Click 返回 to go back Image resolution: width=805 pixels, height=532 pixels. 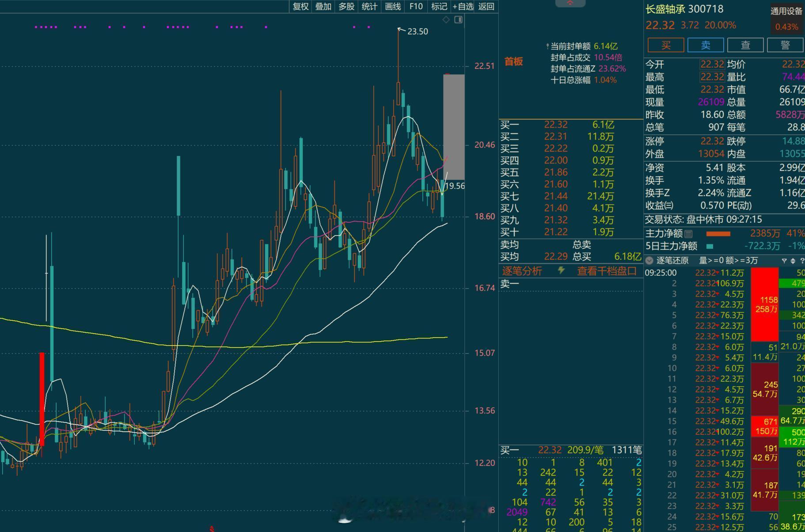pos(486,6)
